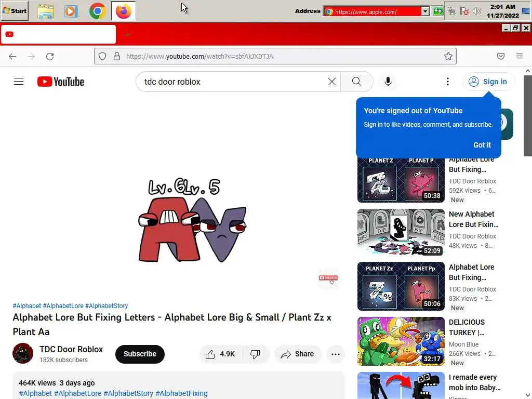Open 'DELICIOUS TURKEY' video title
Image resolution: width=532 pixels, height=399 pixels.
point(467,327)
